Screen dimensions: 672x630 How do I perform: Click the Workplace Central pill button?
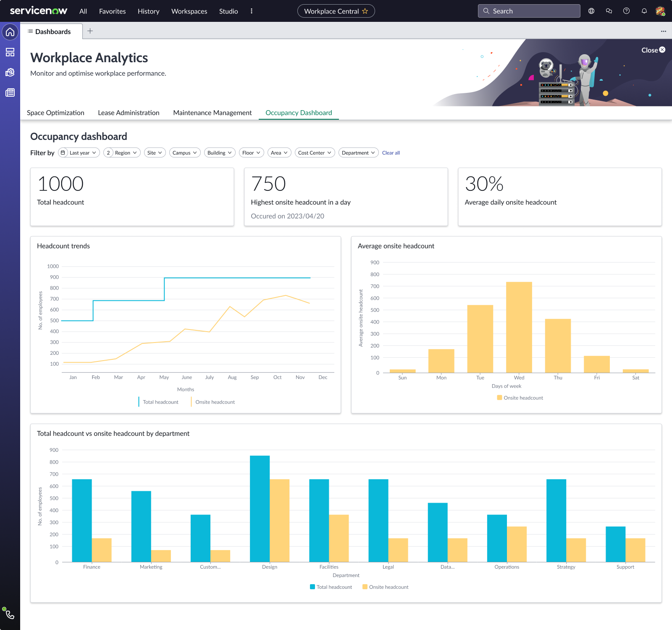[336, 11]
